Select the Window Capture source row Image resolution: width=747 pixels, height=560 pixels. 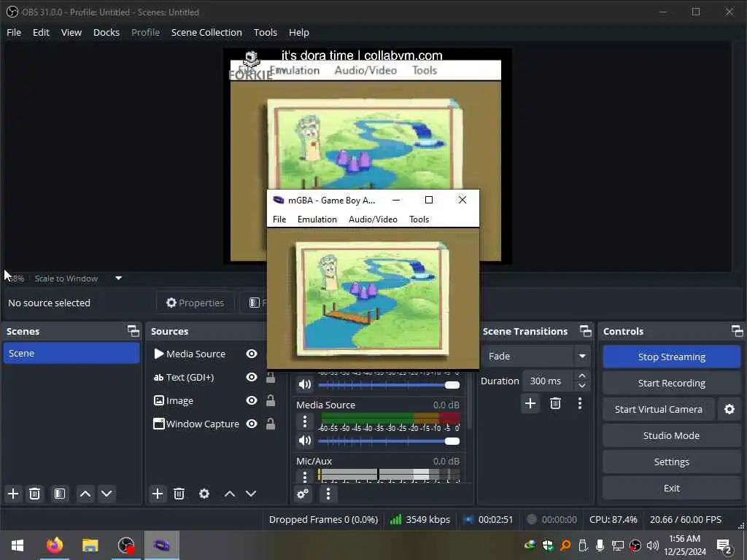[x=214, y=424]
